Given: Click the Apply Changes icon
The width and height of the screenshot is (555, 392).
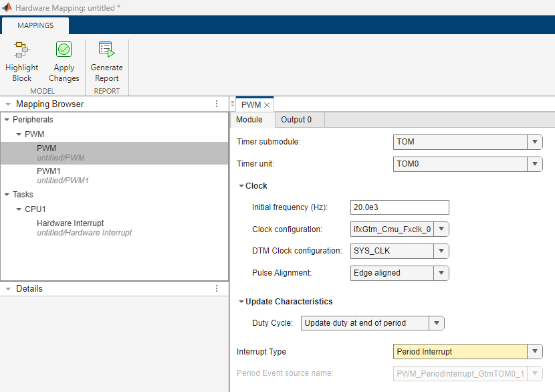Looking at the screenshot, I should pyautogui.click(x=64, y=50).
